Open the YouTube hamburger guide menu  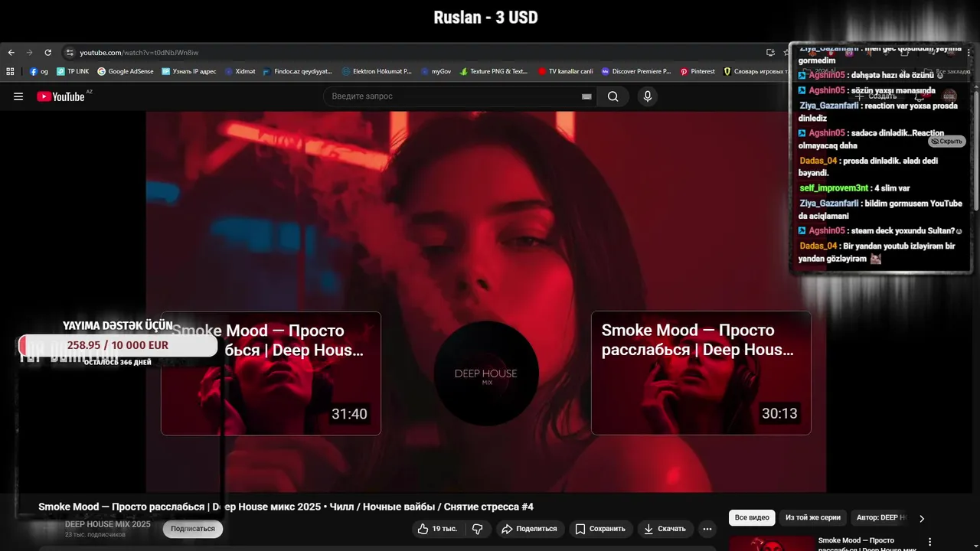(x=18, y=96)
